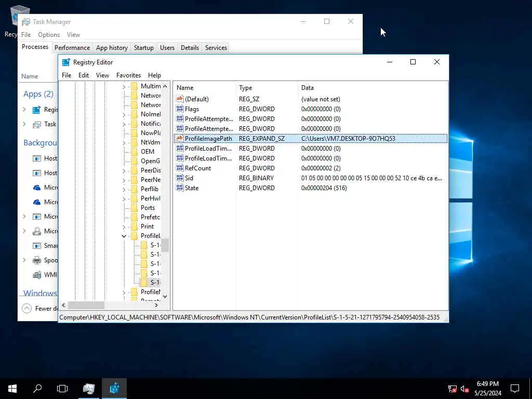Select the Ports folder icon in tree
The height and width of the screenshot is (399, 532).
pyautogui.click(x=135, y=208)
